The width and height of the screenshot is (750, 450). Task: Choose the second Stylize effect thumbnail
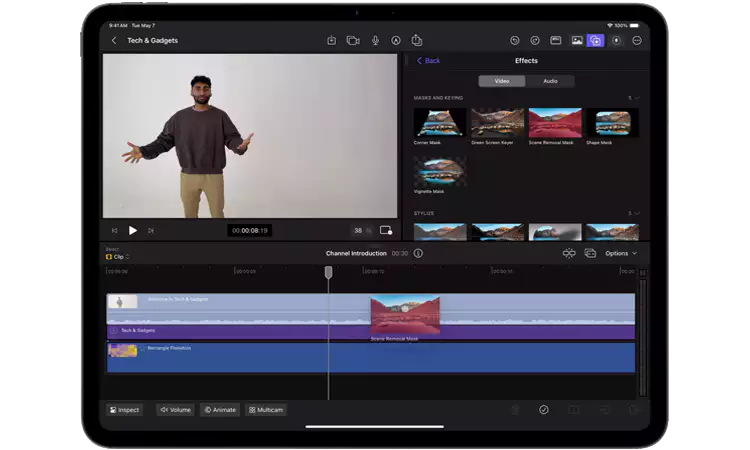(497, 232)
